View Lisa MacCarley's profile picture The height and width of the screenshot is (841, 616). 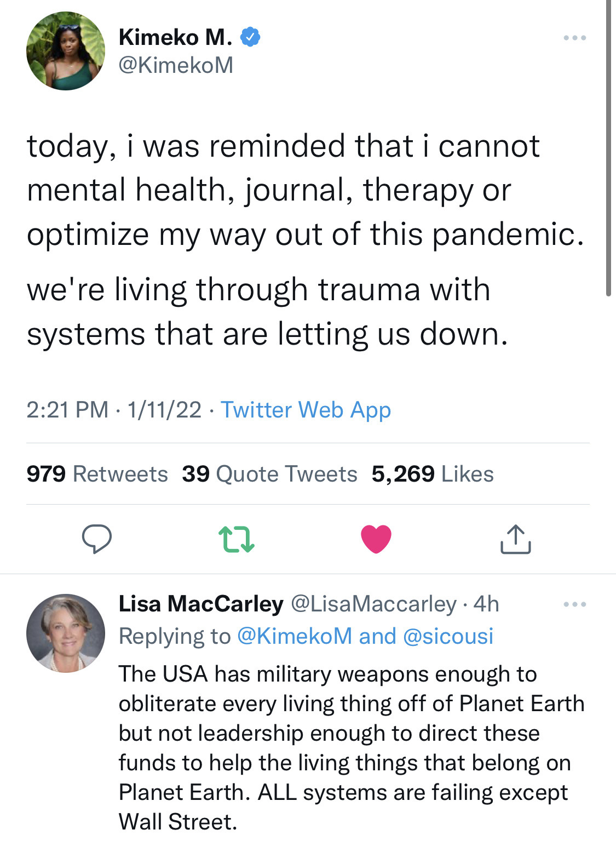(x=66, y=633)
